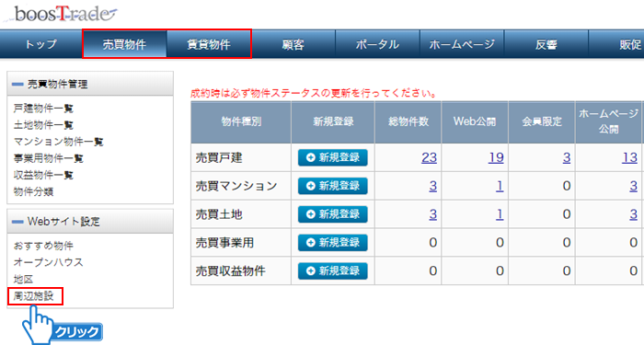Open the 反響 tab
Viewport: 644px width, 345px height.
coord(546,44)
